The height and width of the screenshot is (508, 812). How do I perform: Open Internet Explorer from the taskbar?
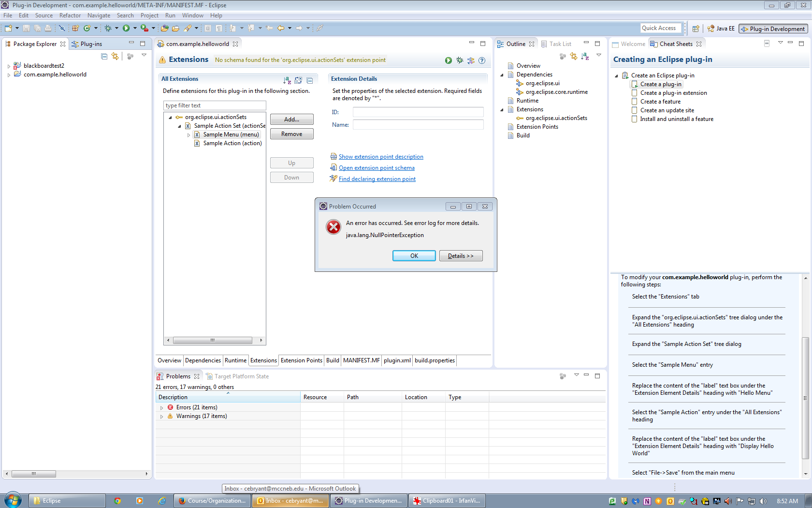(x=162, y=501)
